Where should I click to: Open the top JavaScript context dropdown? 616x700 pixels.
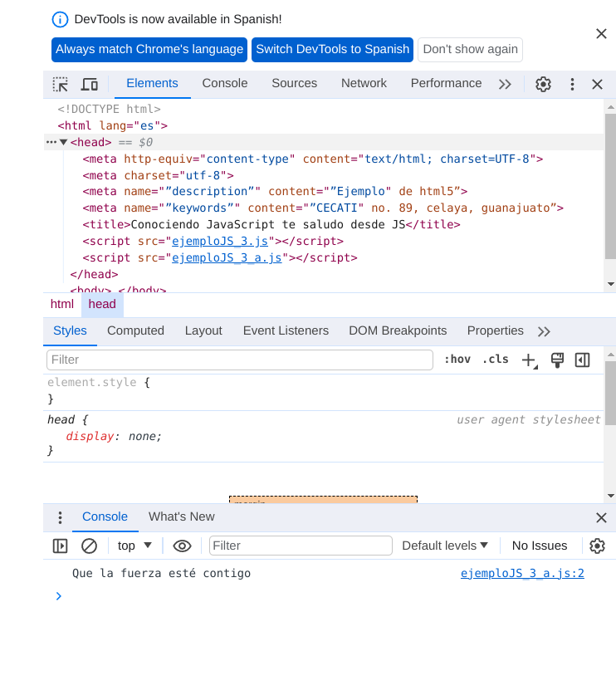134,546
